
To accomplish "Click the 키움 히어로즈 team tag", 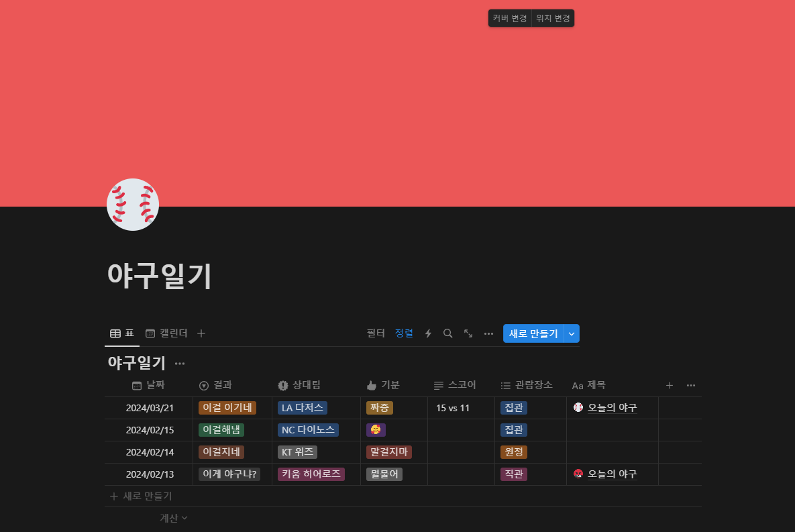I will 311,474.
